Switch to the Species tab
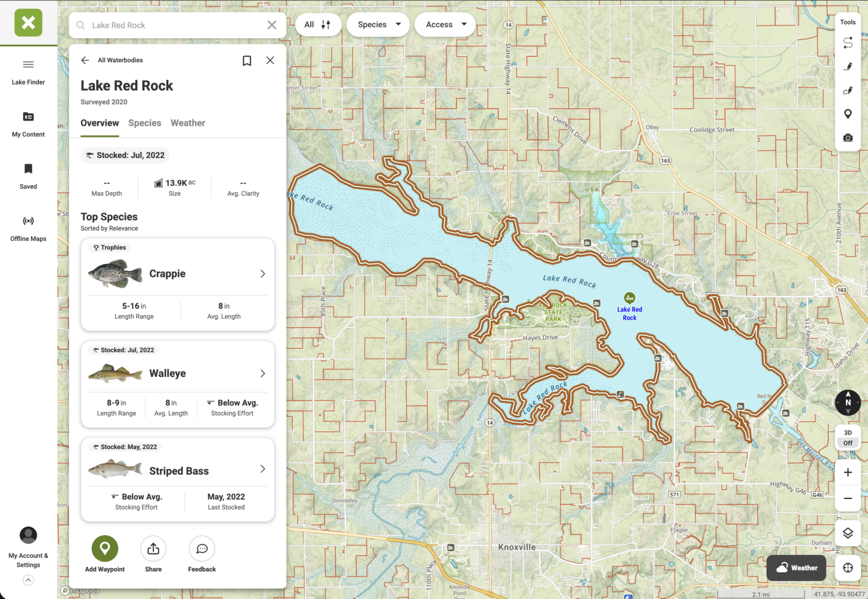This screenshot has height=599, width=868. [145, 123]
